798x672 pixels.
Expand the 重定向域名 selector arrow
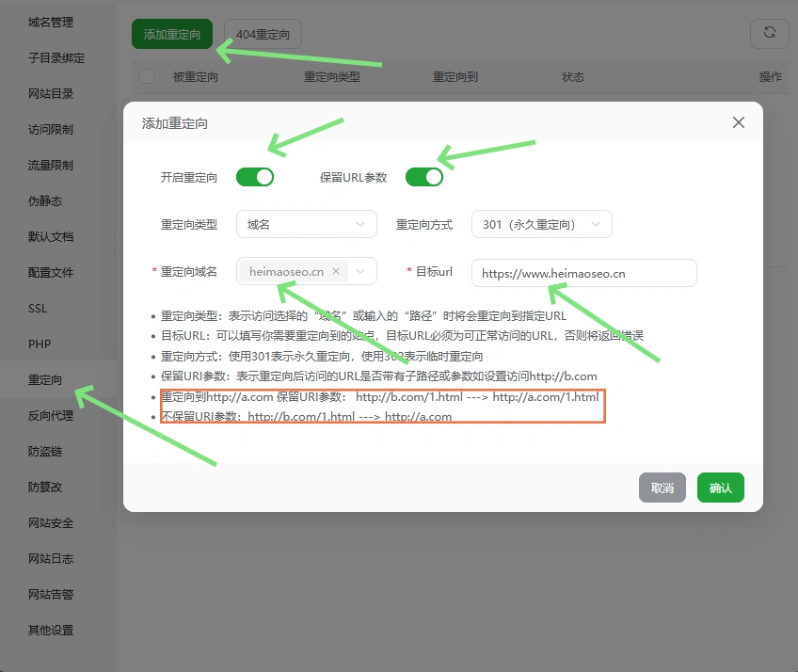[x=361, y=271]
